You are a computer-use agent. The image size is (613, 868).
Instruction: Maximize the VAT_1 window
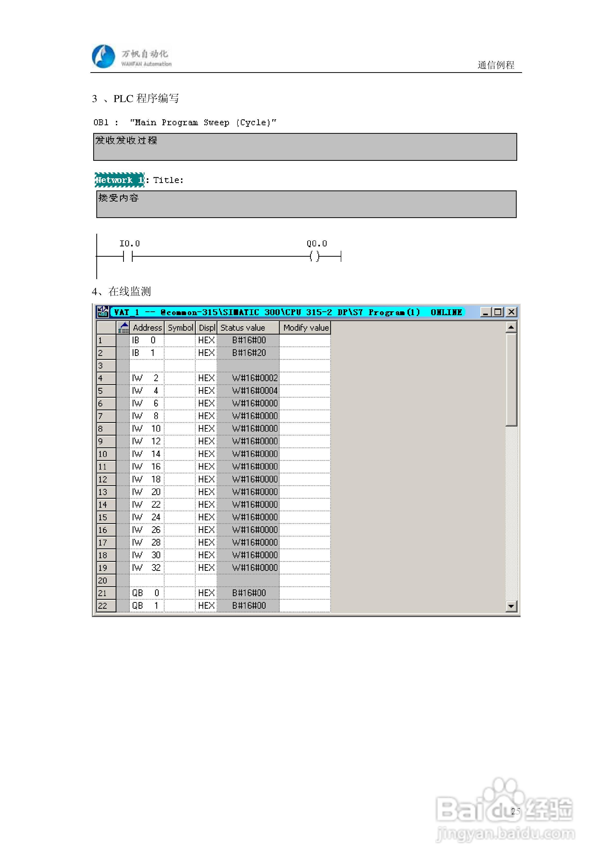pyautogui.click(x=498, y=312)
